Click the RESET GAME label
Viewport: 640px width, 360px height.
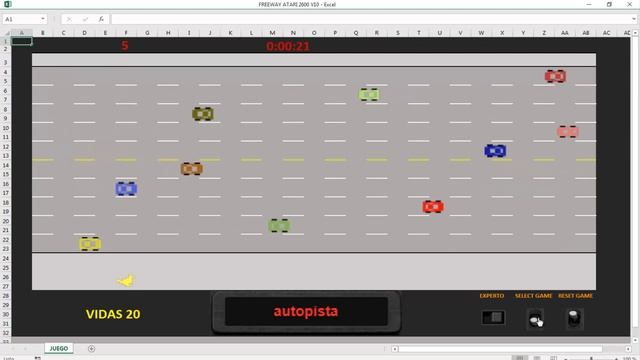coord(576,296)
